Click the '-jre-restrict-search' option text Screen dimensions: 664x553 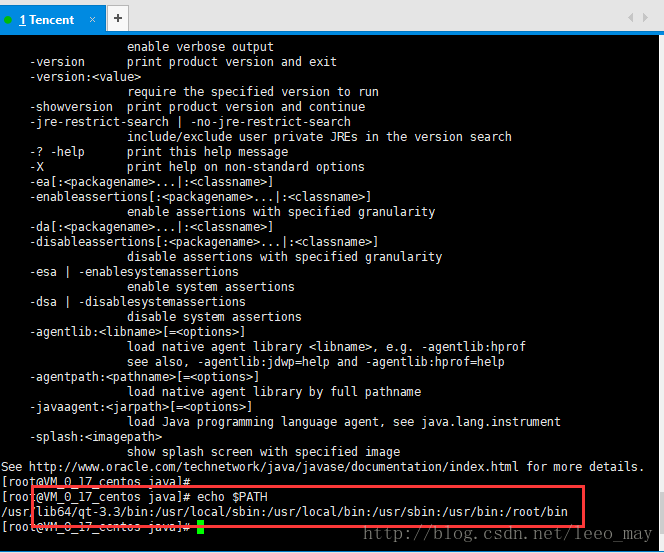pos(99,122)
